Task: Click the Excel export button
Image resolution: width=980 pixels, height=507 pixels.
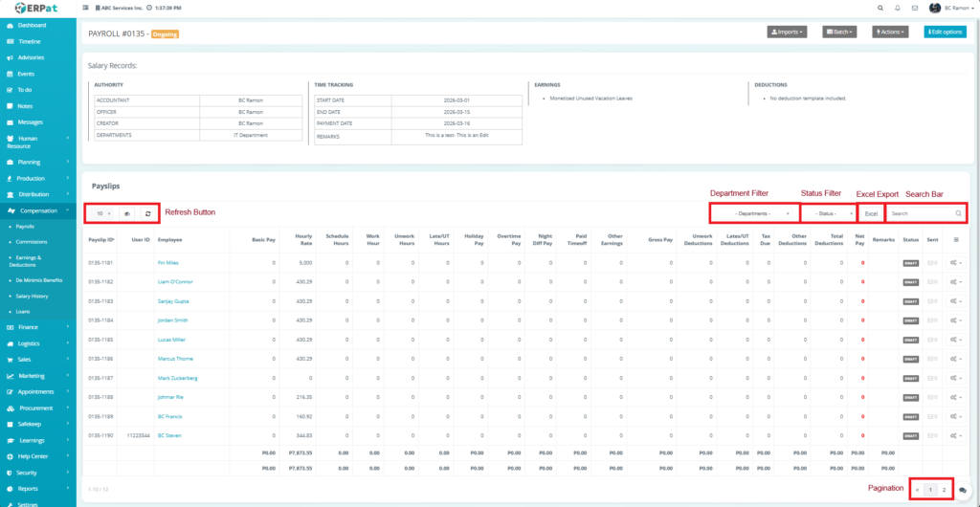Action: pos(871,213)
